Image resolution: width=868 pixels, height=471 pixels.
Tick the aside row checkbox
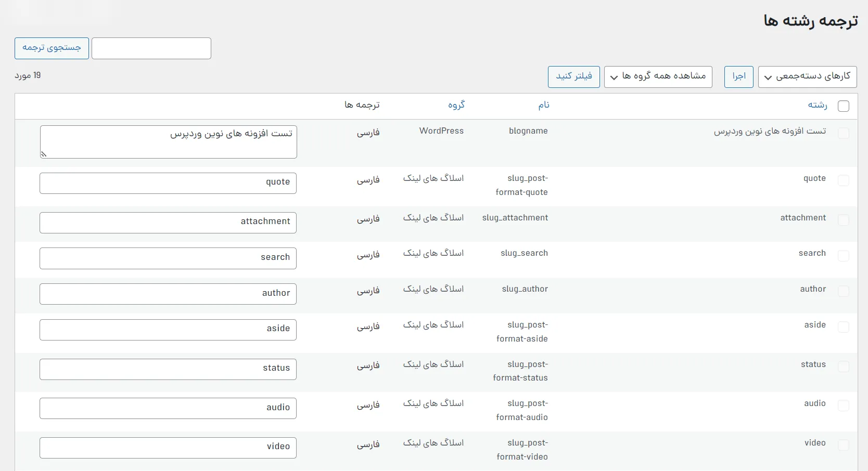[844, 327]
